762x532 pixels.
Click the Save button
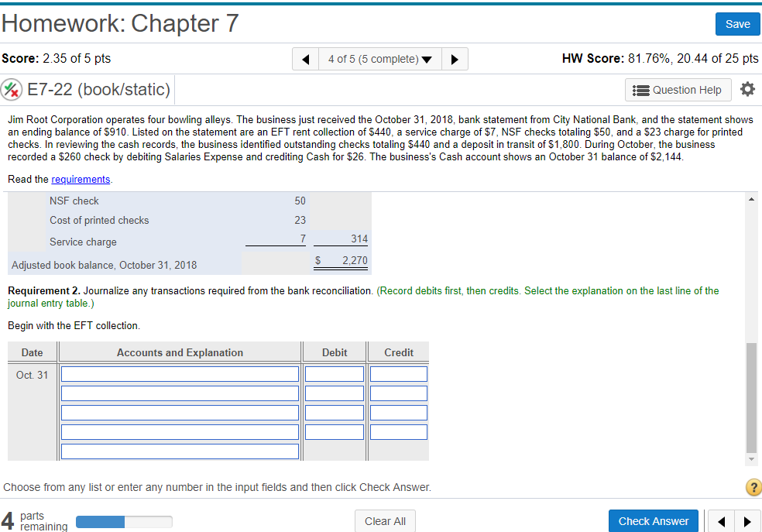pyautogui.click(x=736, y=24)
